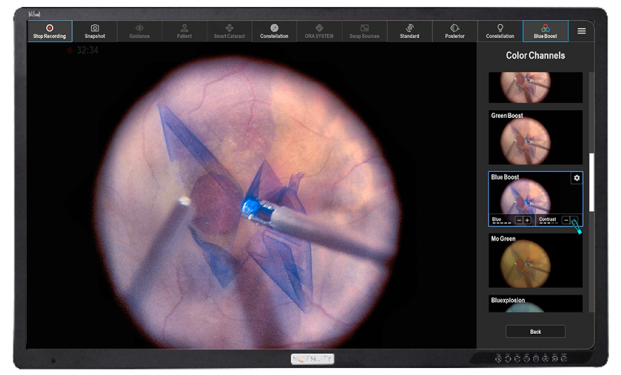Click the Back button

tap(535, 332)
